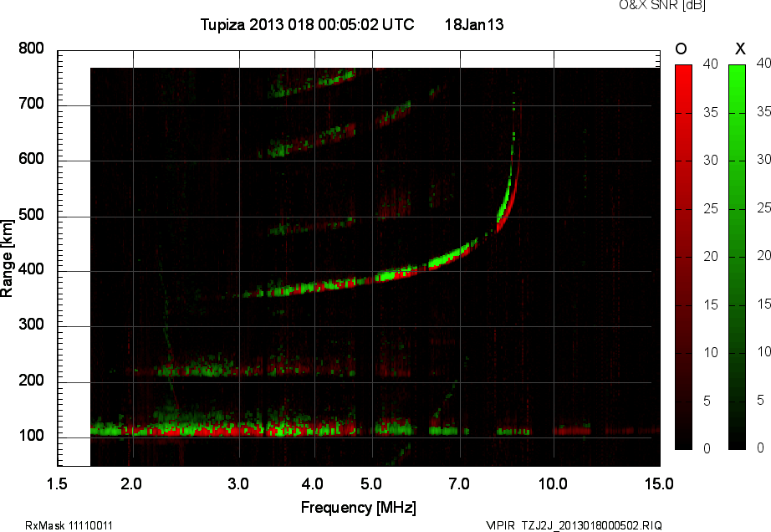Click the 800 tick on the Range axis
The image size is (771, 532).
click(x=31, y=49)
